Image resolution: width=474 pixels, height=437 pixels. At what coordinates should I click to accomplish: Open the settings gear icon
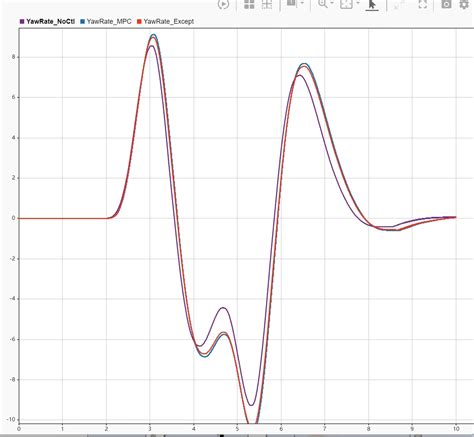point(464,4)
